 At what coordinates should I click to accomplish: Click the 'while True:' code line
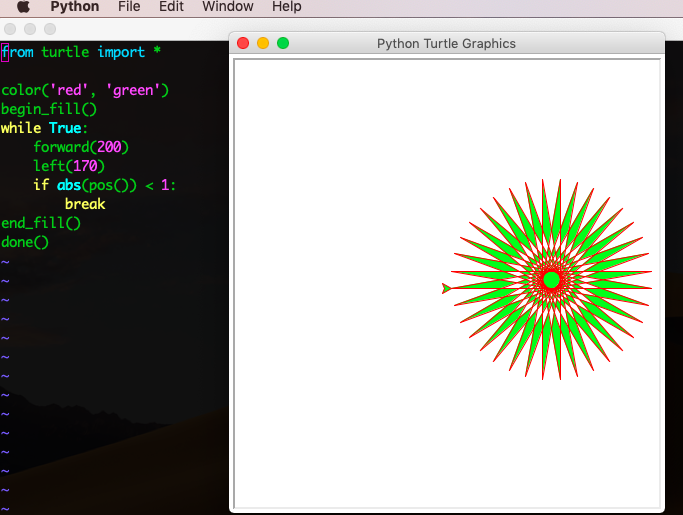[44, 128]
